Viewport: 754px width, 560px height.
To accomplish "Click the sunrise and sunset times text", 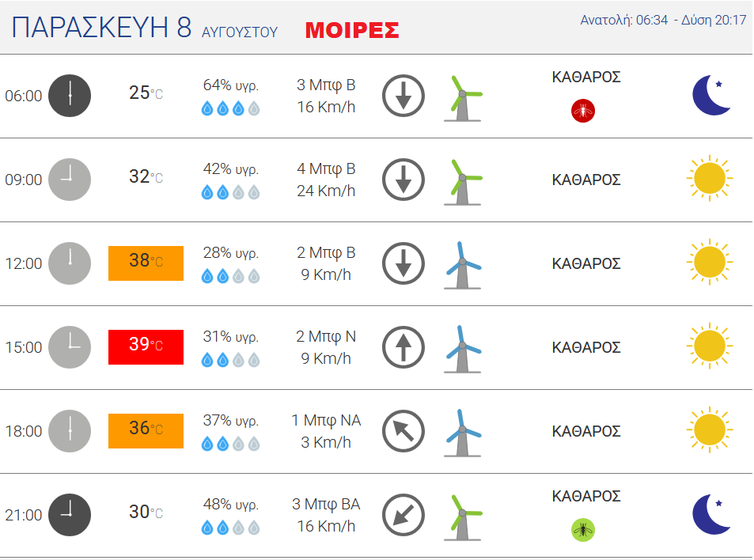I will coord(663,21).
